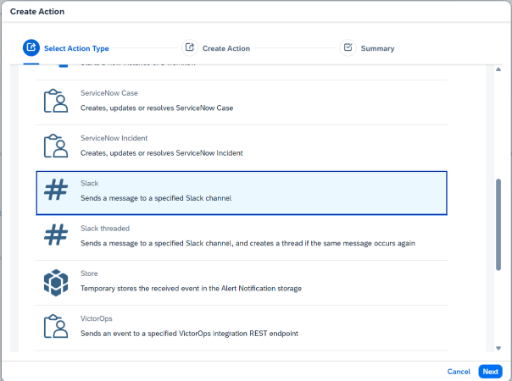This screenshot has height=381, width=512.
Task: Select the Select Action Type step label
Action: 76,49
